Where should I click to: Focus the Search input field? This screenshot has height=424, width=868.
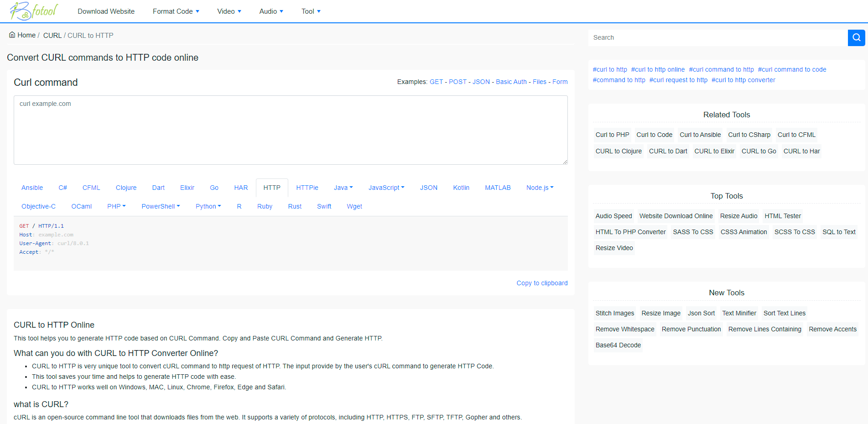click(717, 37)
